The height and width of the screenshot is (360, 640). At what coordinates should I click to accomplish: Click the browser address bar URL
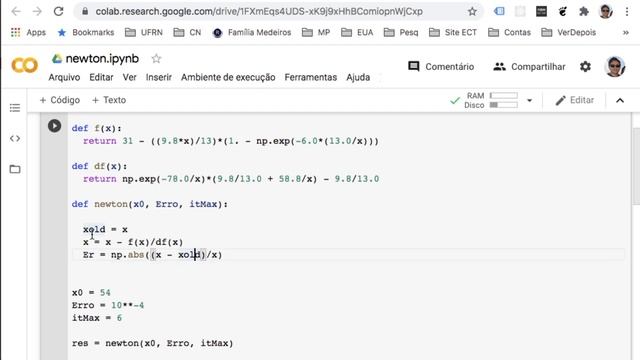(259, 11)
